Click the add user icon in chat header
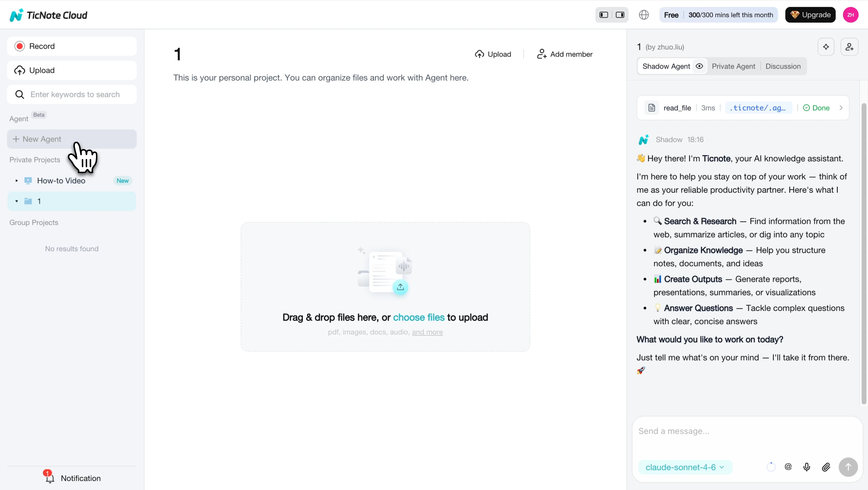 click(x=849, y=47)
